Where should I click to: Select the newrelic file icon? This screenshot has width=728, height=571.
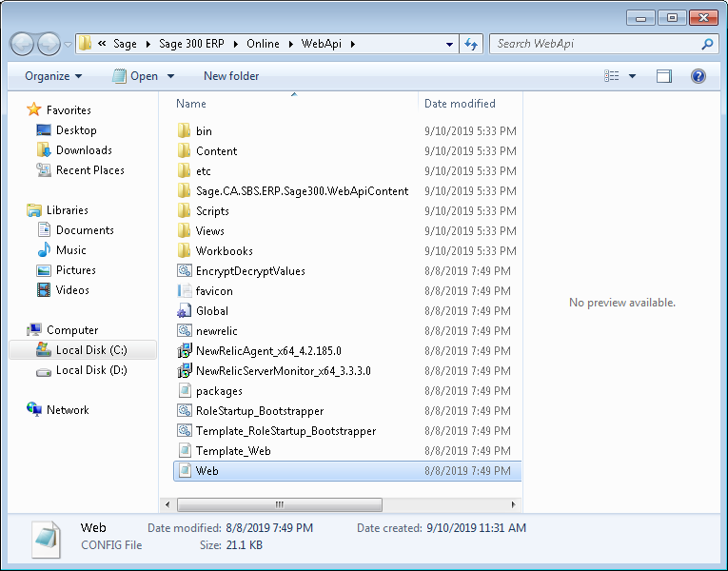185,330
